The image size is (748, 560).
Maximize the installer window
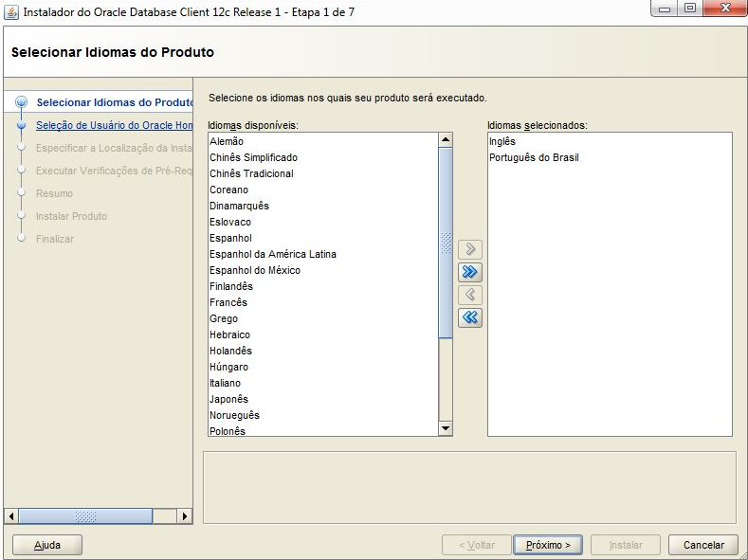(689, 9)
